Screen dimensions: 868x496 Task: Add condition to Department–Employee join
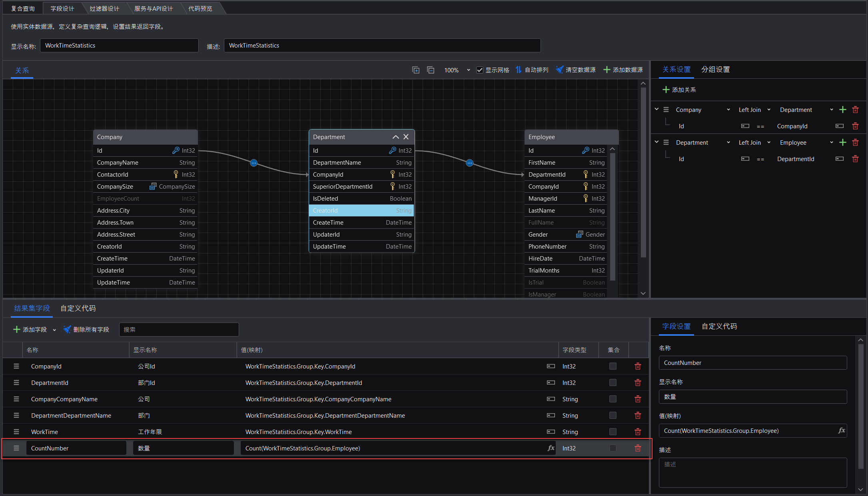(843, 142)
